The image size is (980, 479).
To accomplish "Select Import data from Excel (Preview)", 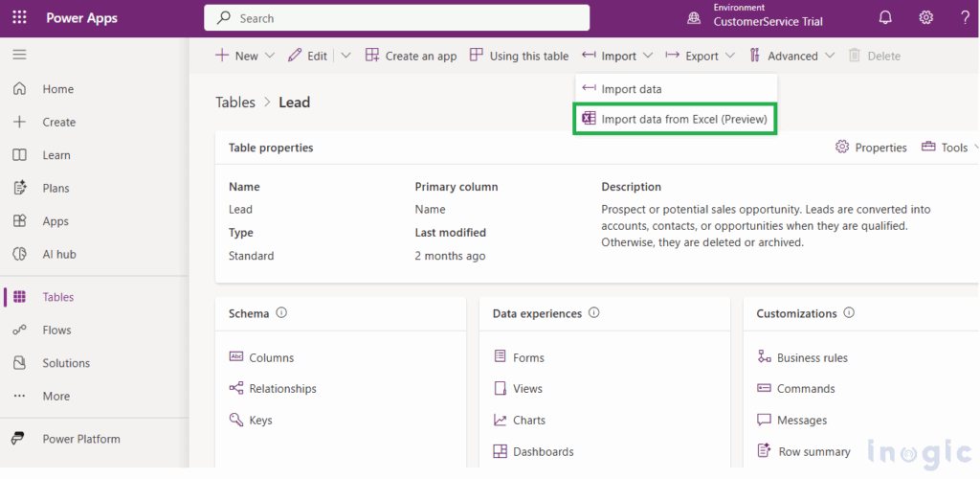I will (675, 120).
